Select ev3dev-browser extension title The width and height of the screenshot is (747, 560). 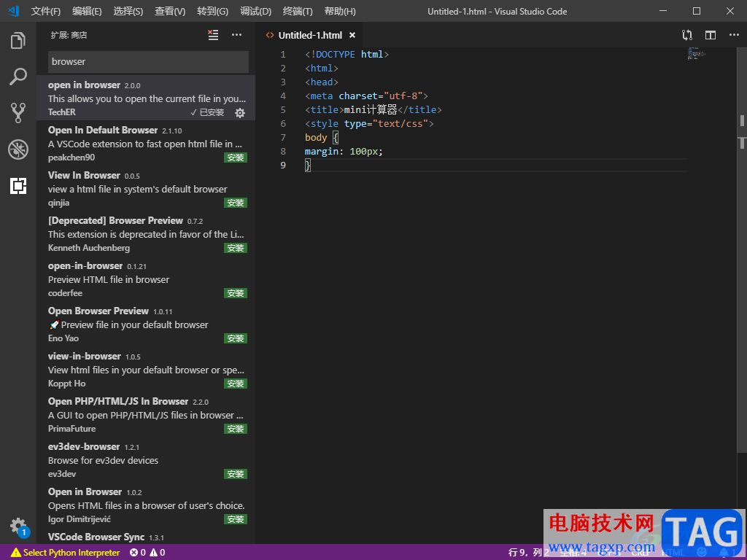coord(84,447)
